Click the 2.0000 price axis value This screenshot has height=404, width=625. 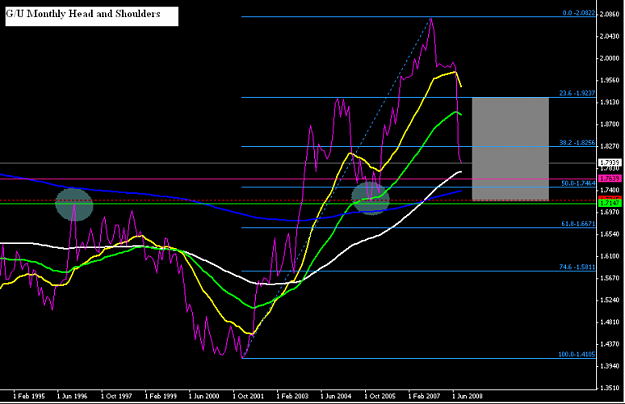[x=609, y=59]
